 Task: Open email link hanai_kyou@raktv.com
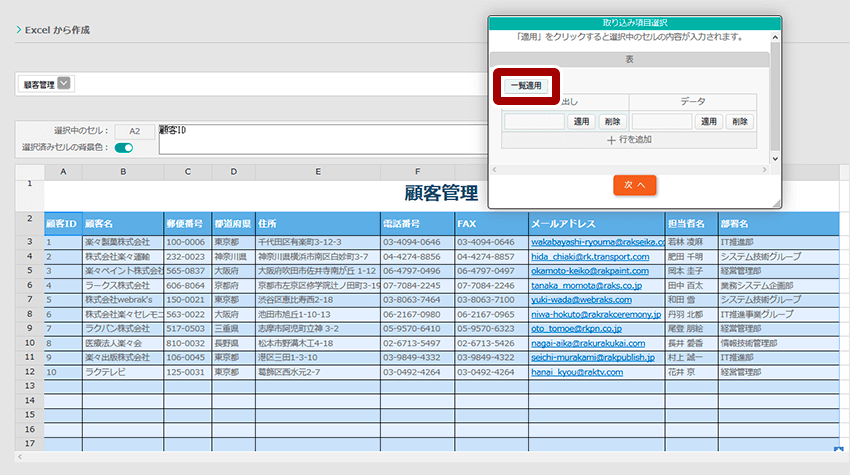pos(577,372)
